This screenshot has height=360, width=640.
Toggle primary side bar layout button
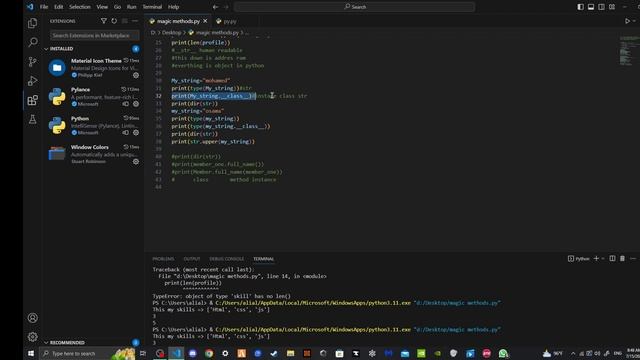click(580, 7)
